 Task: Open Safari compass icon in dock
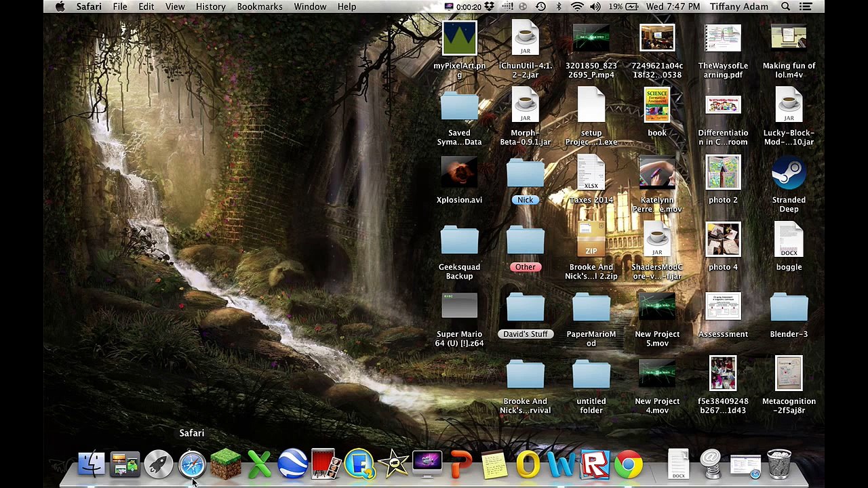192,464
